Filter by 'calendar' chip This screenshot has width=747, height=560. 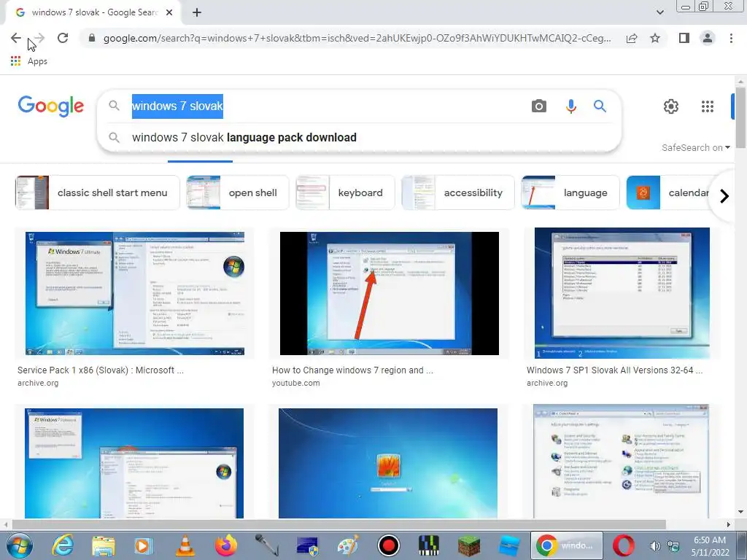click(670, 192)
